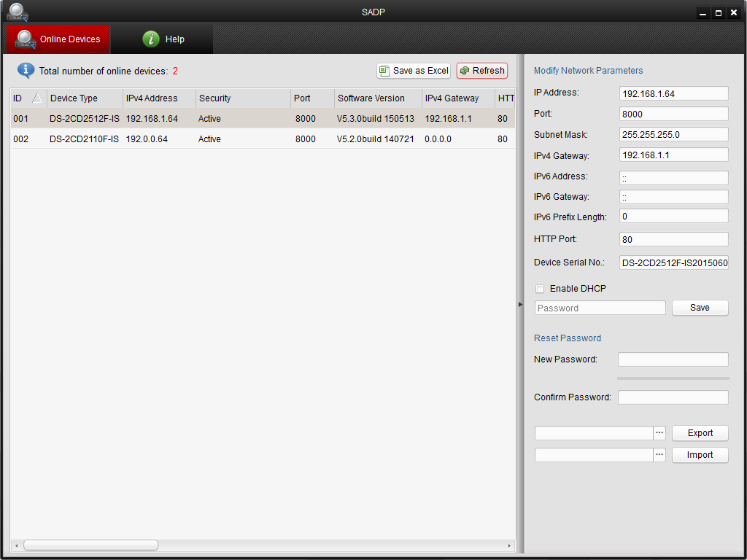
Task: Click the blue information icon near device count
Action: 27,70
